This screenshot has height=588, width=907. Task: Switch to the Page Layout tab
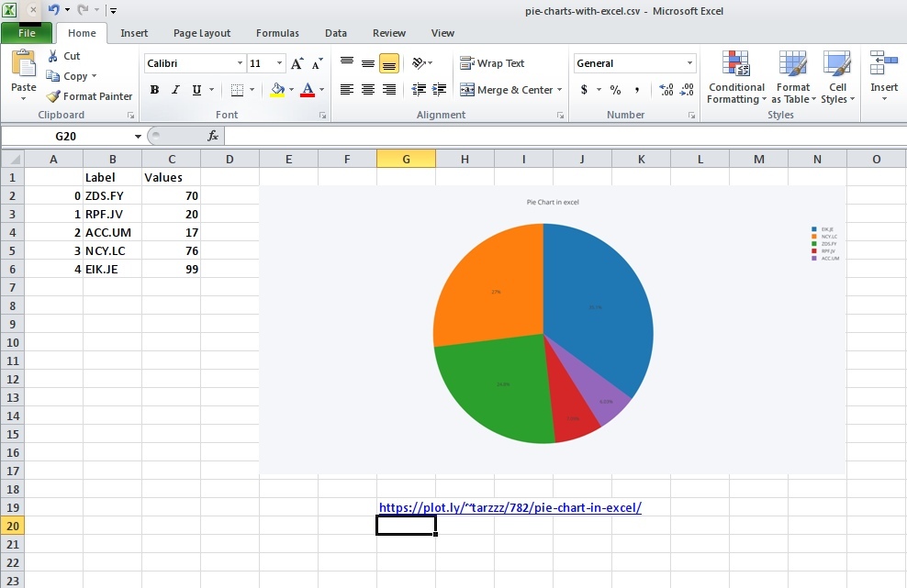202,33
